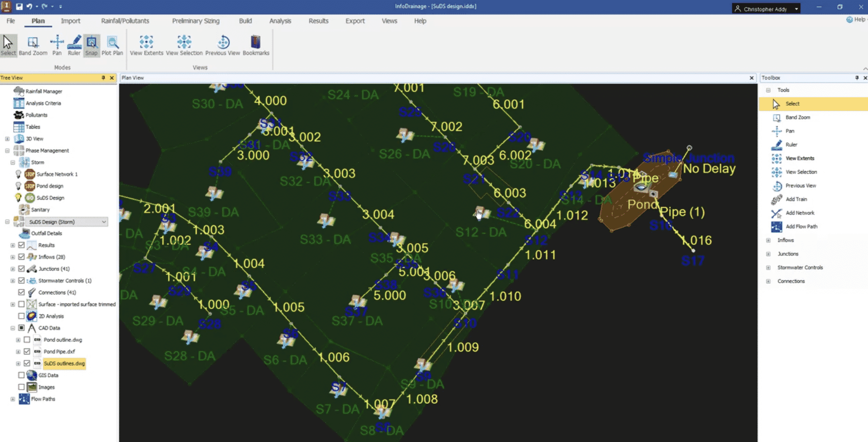Screen dimensions: 868x442
Task: Expand the Inflows group in the Toolbox
Action: pyautogui.click(x=769, y=240)
